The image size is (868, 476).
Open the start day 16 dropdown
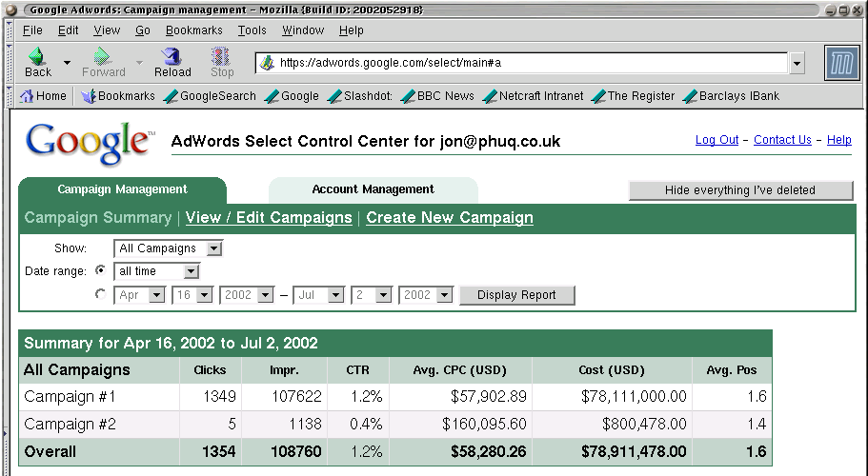192,295
